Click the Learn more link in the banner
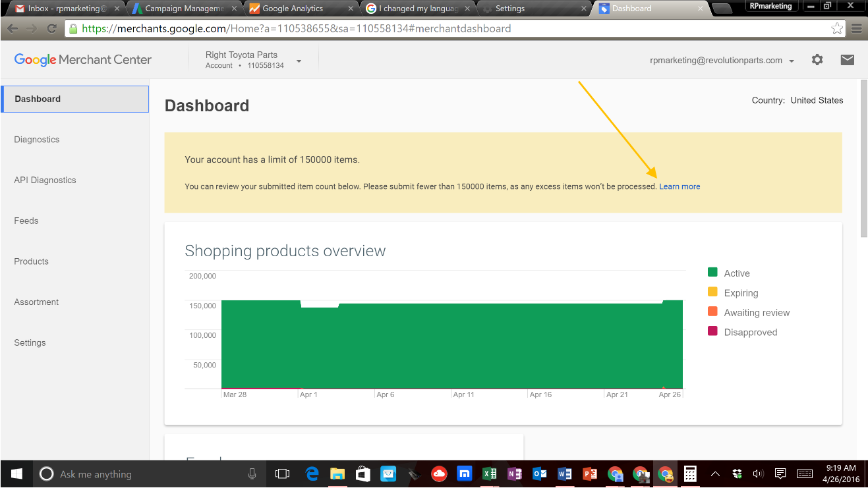The image size is (868, 488). [680, 187]
